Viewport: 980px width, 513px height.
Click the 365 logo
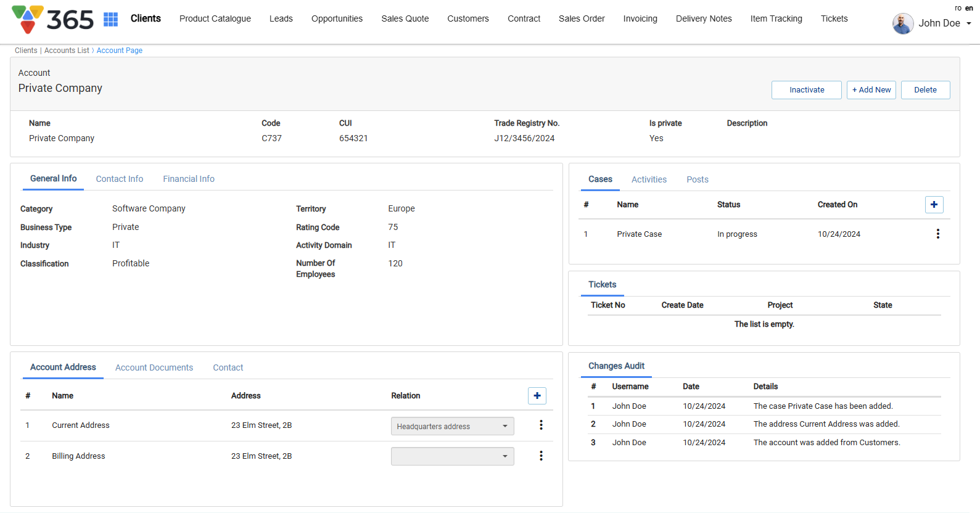coord(53,20)
